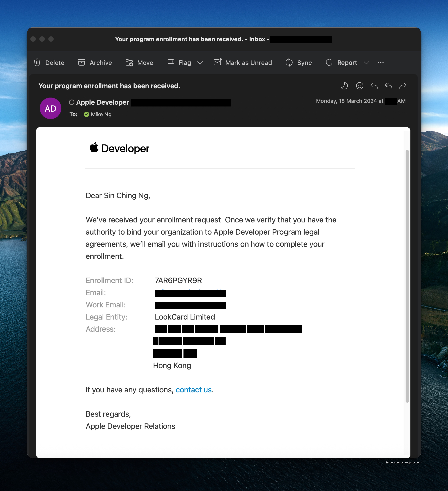448x491 pixels.
Task: Click the email subject heading
Action: tap(109, 86)
